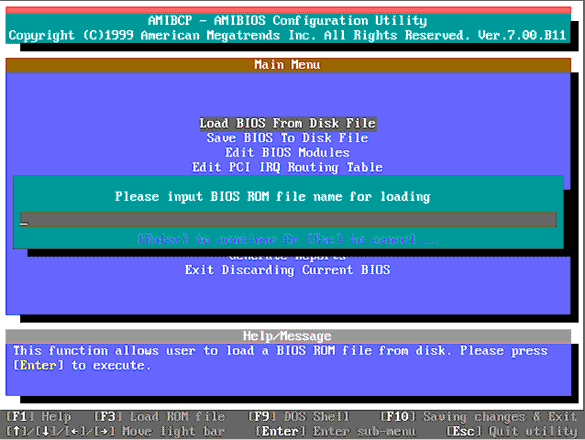Click the Help/Message panel header
585x440 pixels.
pos(288,336)
